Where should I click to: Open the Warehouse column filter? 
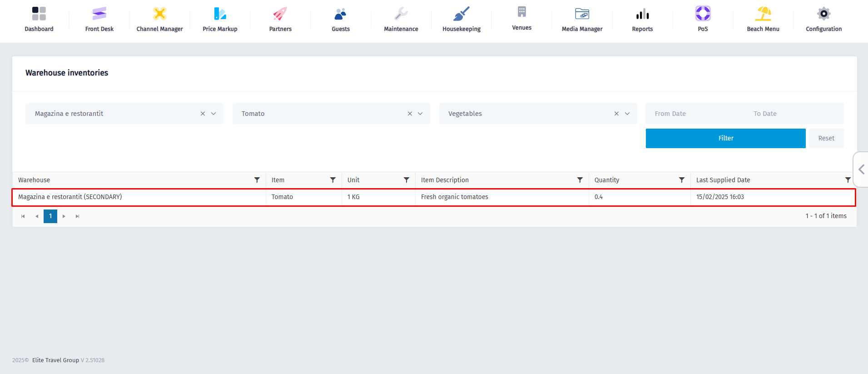pos(257,180)
